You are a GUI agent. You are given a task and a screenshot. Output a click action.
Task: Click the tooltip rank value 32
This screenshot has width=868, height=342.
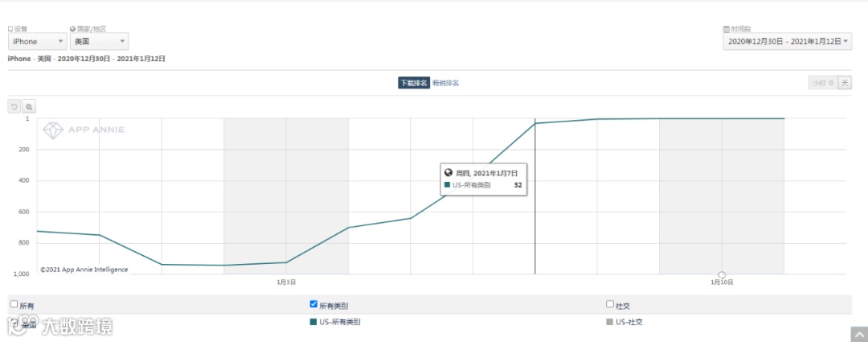pyautogui.click(x=518, y=185)
